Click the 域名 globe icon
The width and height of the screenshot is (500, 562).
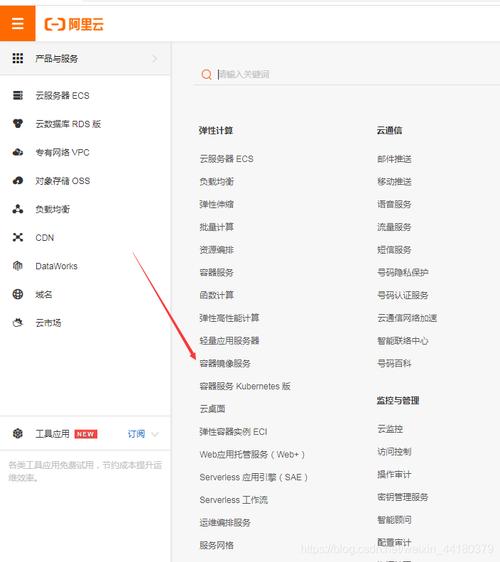click(x=18, y=294)
